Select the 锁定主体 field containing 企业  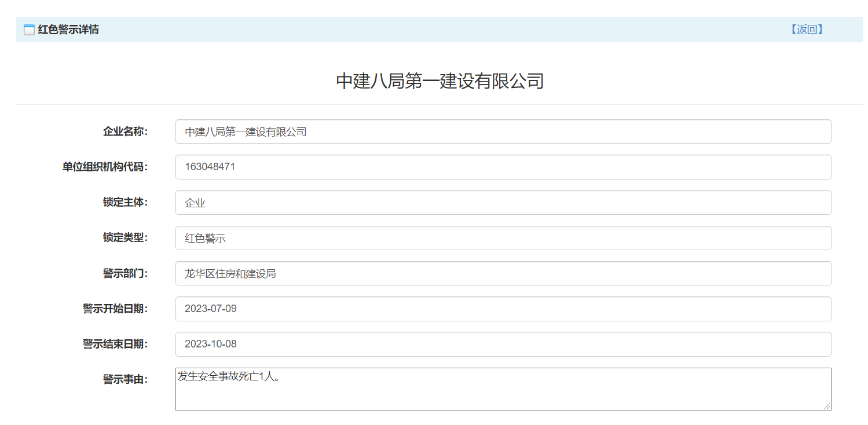(x=503, y=203)
